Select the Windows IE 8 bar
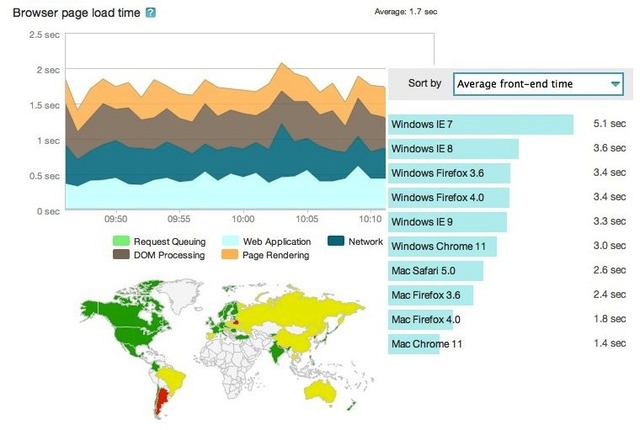The width and height of the screenshot is (640, 430). coord(453,149)
